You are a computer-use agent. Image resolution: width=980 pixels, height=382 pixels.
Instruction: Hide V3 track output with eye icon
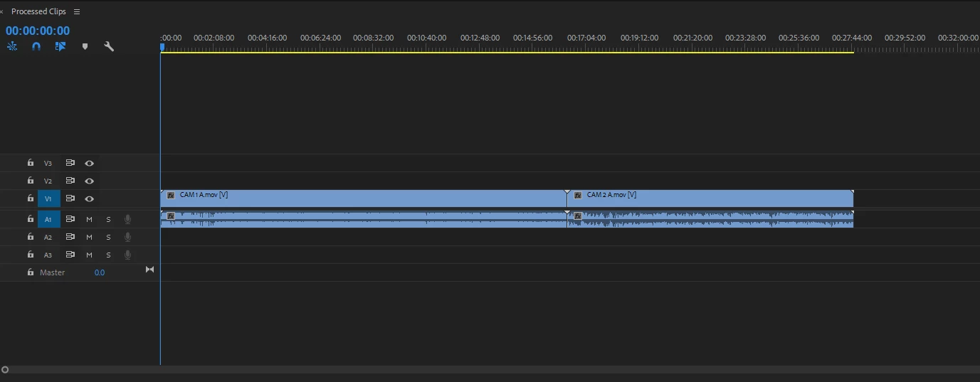point(90,163)
